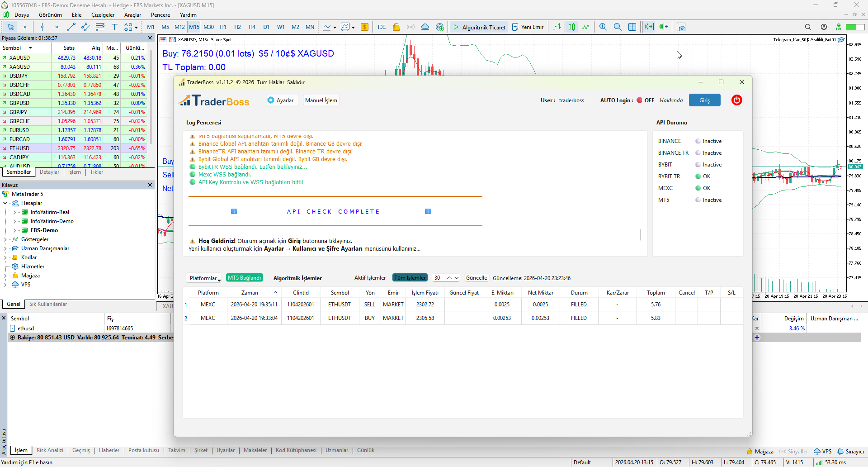The height and width of the screenshot is (467, 868).
Task: Open the add signals radar icon
Action: (440, 27)
